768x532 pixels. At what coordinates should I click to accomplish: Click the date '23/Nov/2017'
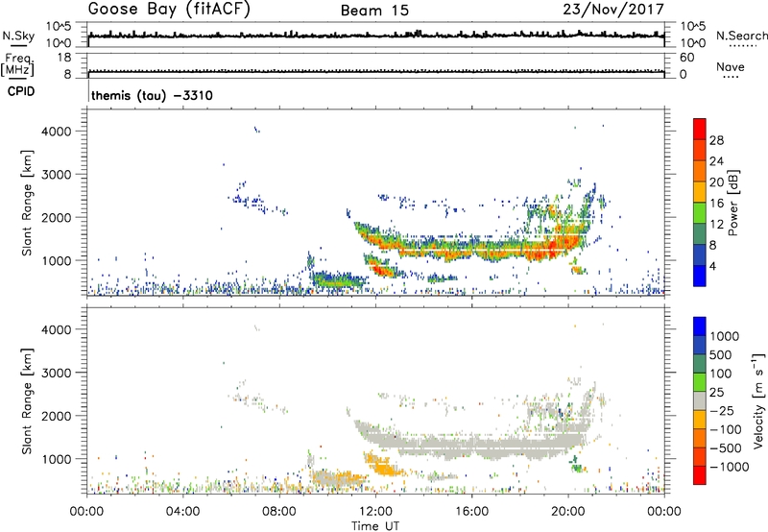[613, 9]
